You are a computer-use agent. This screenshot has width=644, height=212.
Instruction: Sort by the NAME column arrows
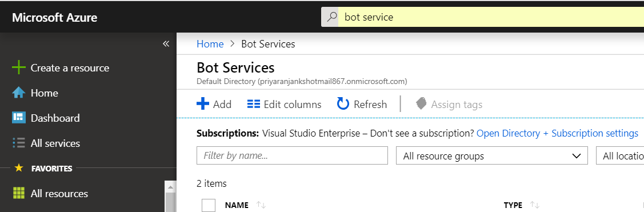point(261,205)
